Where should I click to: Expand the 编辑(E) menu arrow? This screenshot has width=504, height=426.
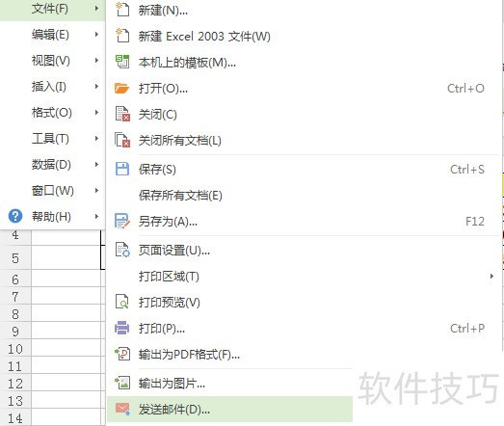tap(96, 34)
